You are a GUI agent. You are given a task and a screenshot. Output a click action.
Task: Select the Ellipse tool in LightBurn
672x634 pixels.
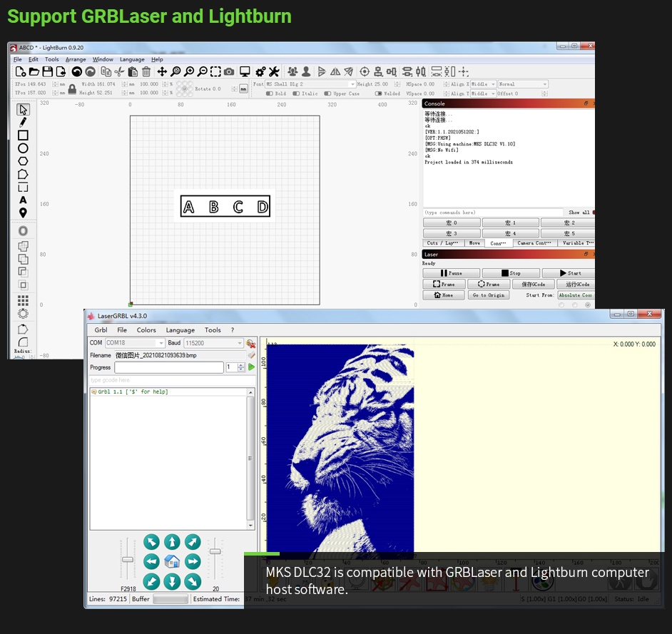coord(23,148)
